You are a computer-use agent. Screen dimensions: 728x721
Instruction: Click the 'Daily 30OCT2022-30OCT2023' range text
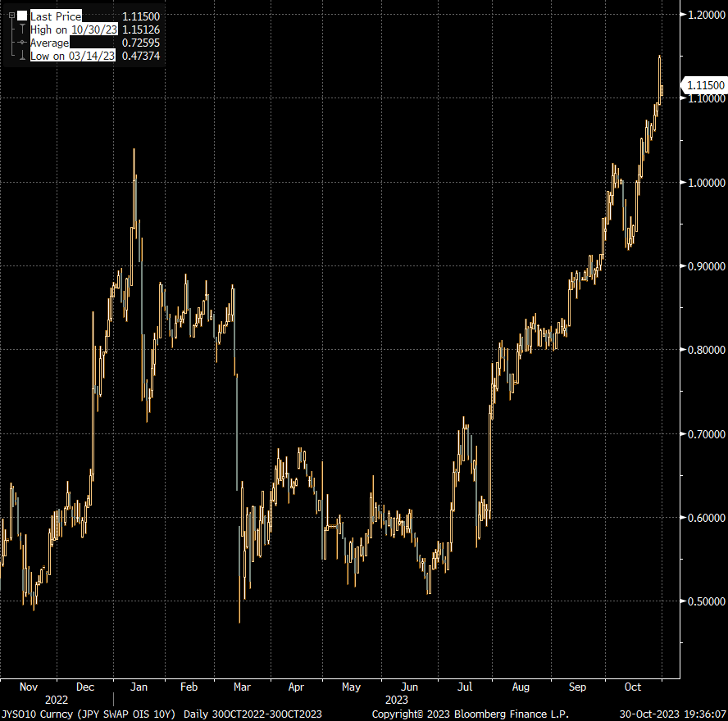click(253, 714)
